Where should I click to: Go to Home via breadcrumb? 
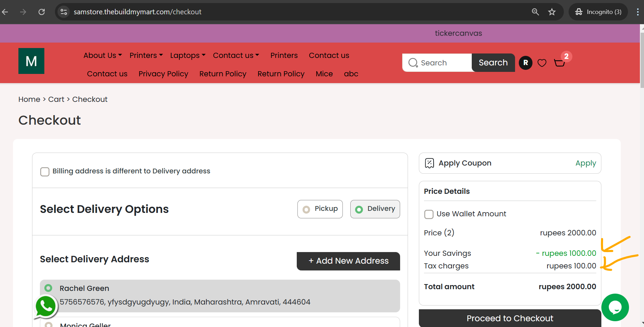(x=29, y=99)
